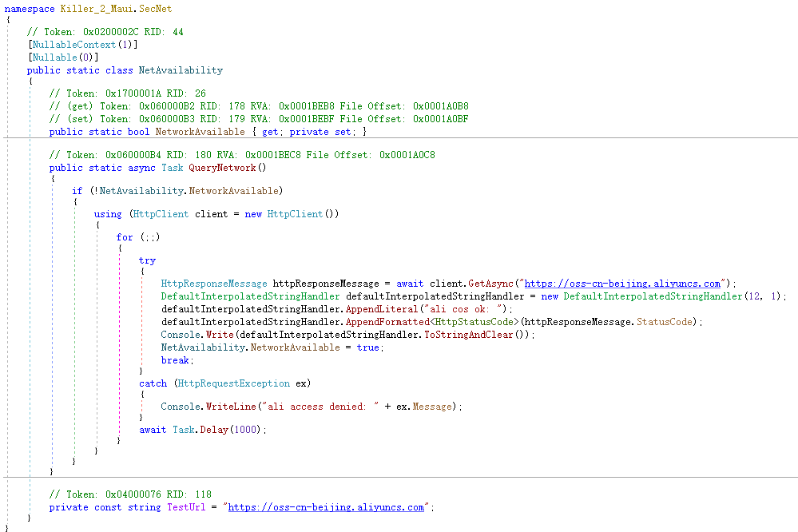This screenshot has width=798, height=532.
Task: Click the 'break' keyword
Action: pos(175,360)
